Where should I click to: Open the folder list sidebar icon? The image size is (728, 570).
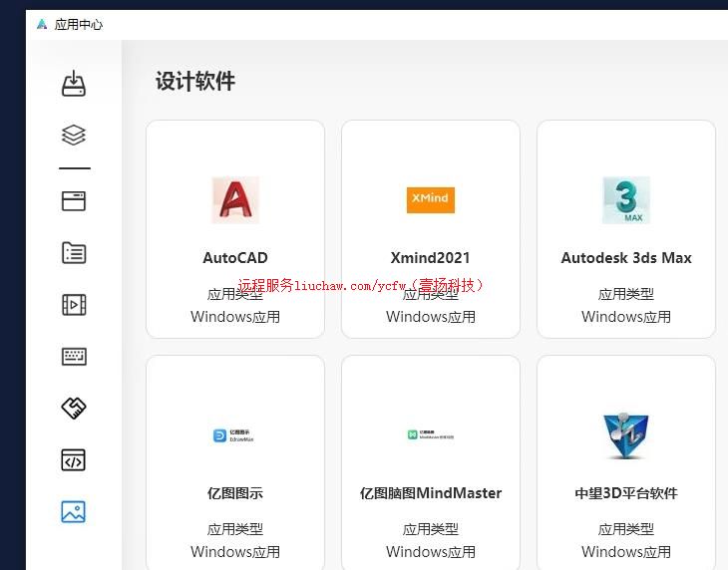tap(74, 253)
